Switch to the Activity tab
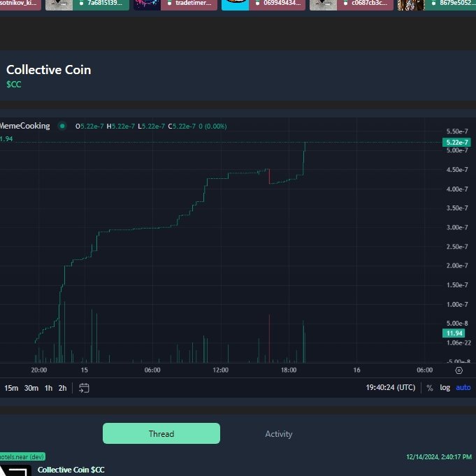The width and height of the screenshot is (476, 476). (x=279, y=434)
